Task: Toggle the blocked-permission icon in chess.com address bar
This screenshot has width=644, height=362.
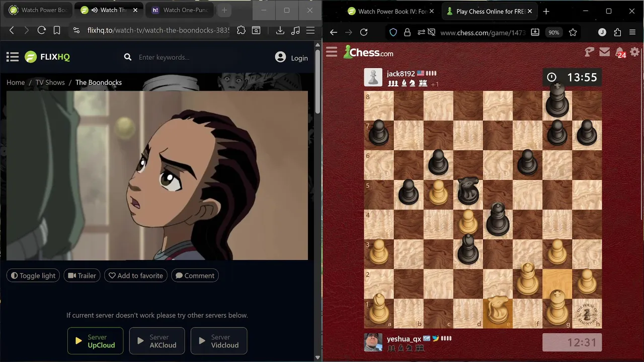Action: (431, 32)
